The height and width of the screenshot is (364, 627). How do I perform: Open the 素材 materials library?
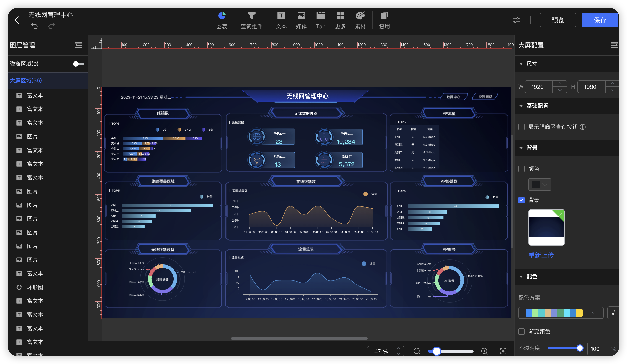pyautogui.click(x=360, y=20)
